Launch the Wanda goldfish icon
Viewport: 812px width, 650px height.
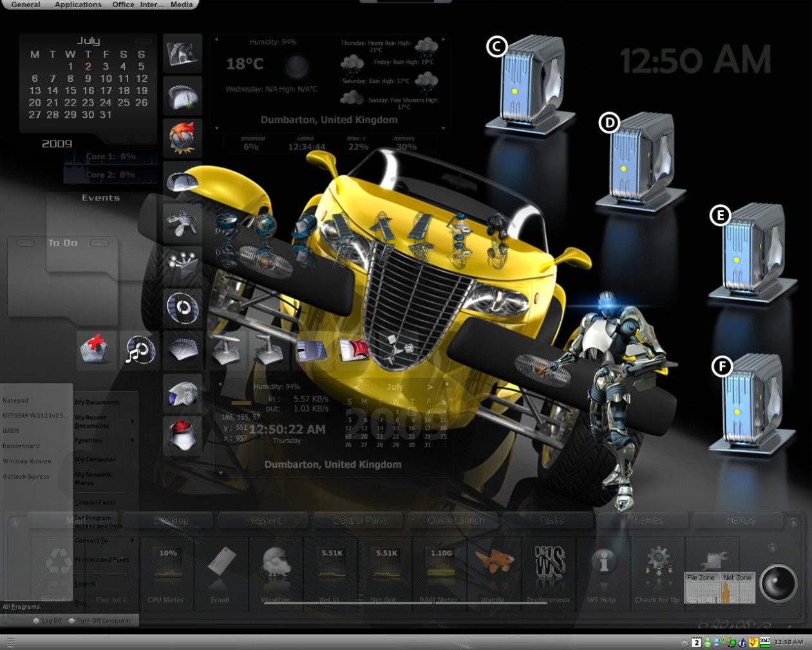[x=495, y=573]
